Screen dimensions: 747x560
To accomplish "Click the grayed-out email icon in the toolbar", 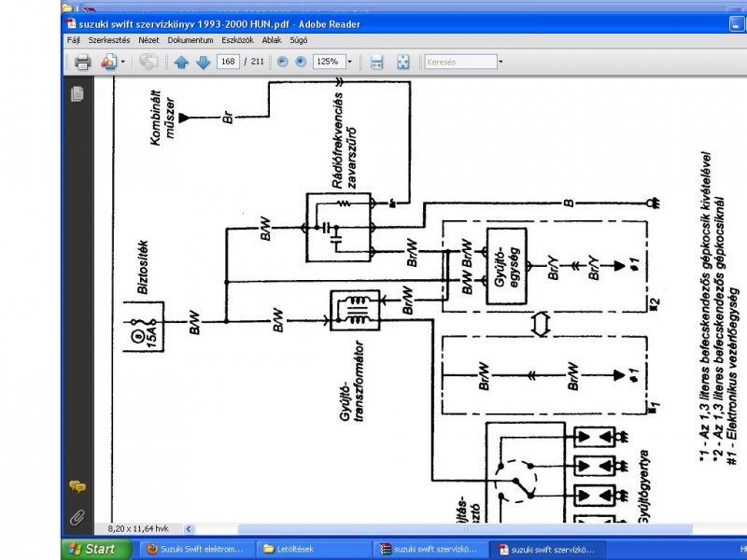I will pos(148,62).
